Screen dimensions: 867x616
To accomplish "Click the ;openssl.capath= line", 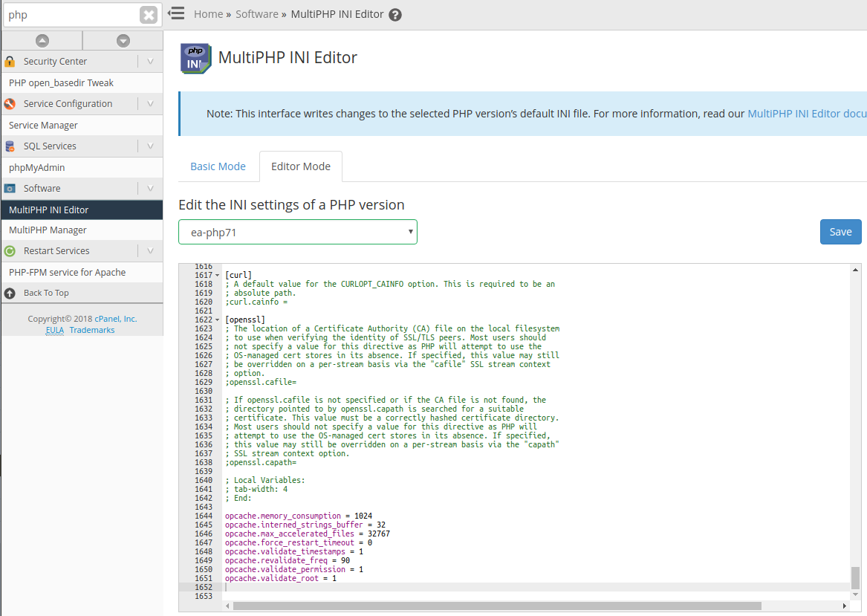I will (x=261, y=462).
